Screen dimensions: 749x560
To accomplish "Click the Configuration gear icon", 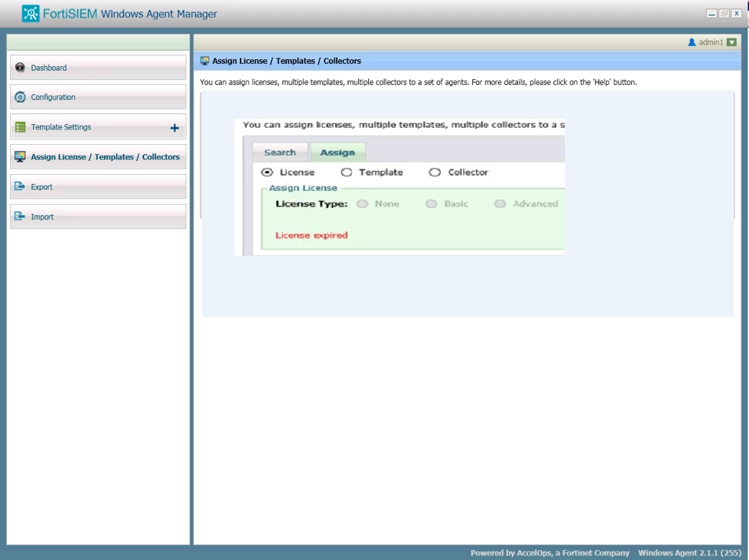I will coord(19,97).
